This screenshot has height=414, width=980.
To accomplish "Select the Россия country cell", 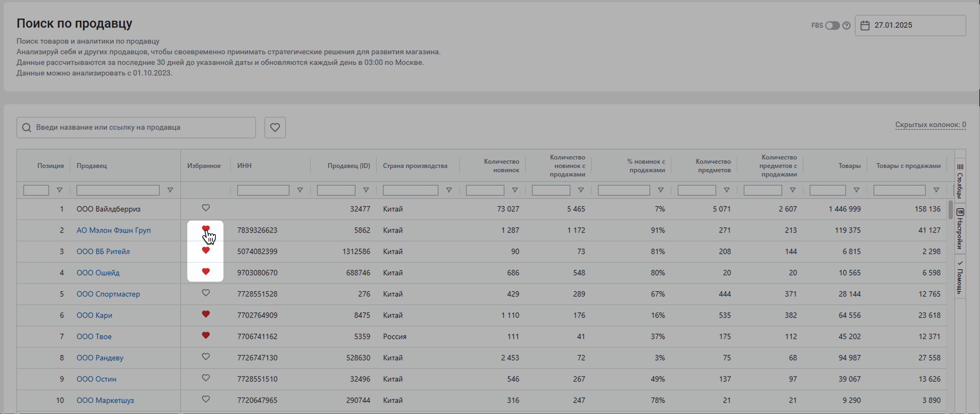I will coord(395,337).
